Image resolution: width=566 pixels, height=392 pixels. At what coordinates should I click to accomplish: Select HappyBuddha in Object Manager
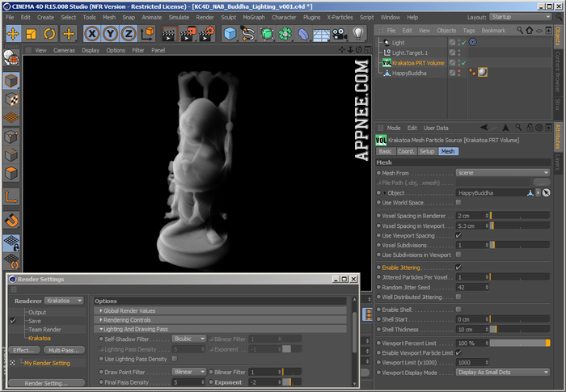coord(409,74)
